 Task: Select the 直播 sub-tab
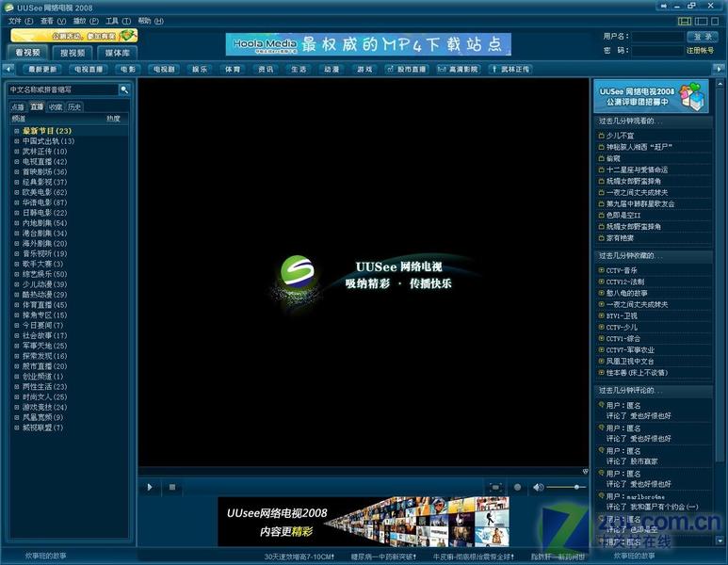pos(37,106)
